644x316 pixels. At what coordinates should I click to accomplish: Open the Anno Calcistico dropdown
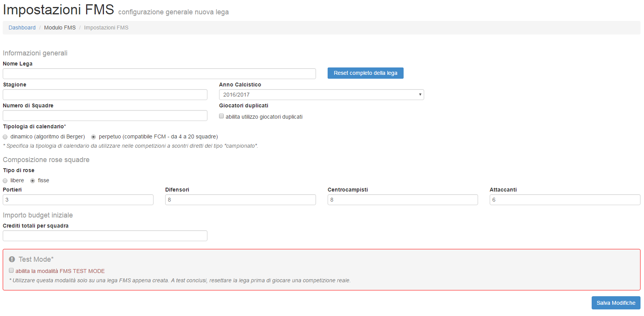(321, 95)
